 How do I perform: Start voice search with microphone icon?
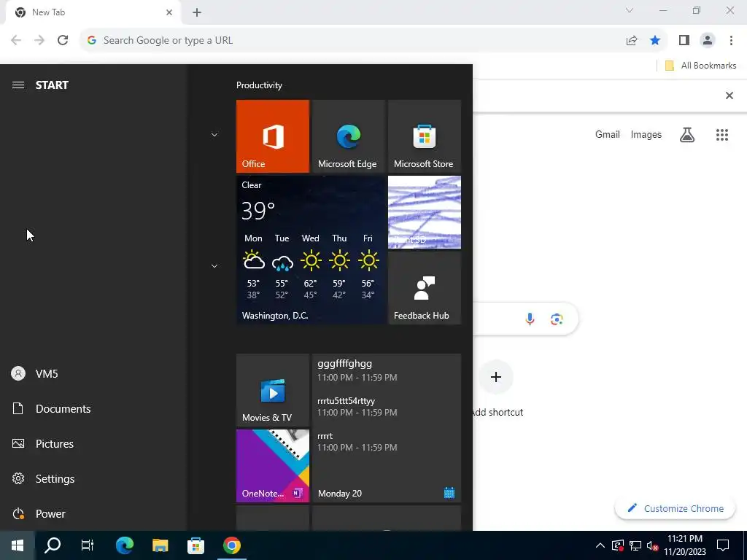pyautogui.click(x=530, y=319)
